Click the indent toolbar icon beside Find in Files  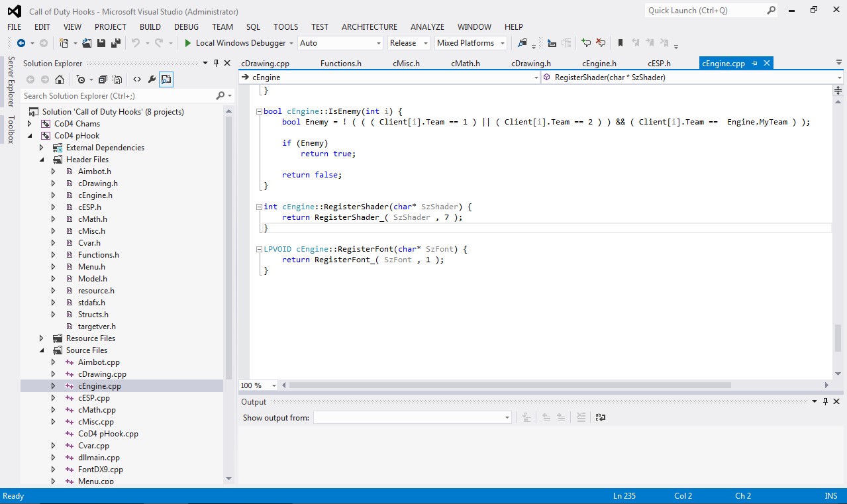552,43
